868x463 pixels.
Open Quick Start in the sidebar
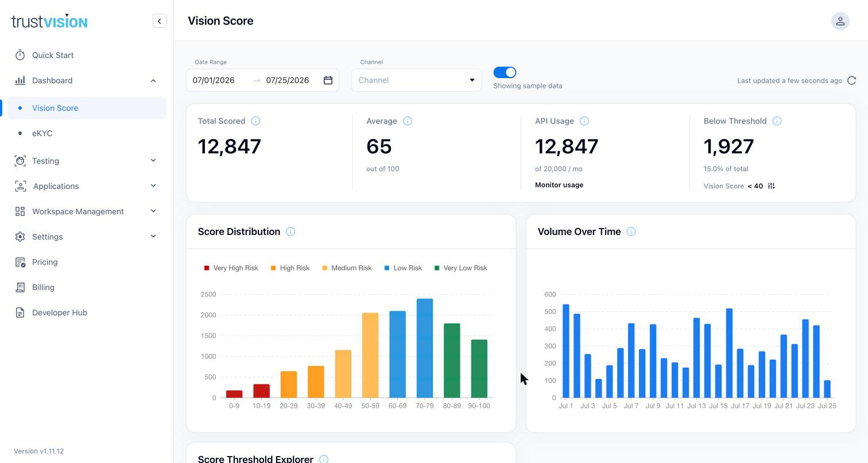pos(87,55)
